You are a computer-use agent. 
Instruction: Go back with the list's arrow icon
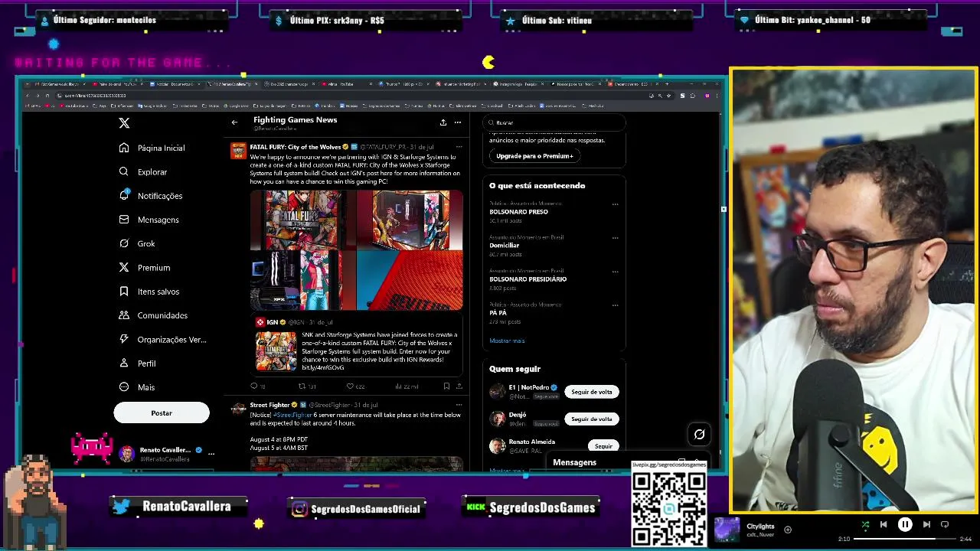click(x=235, y=122)
